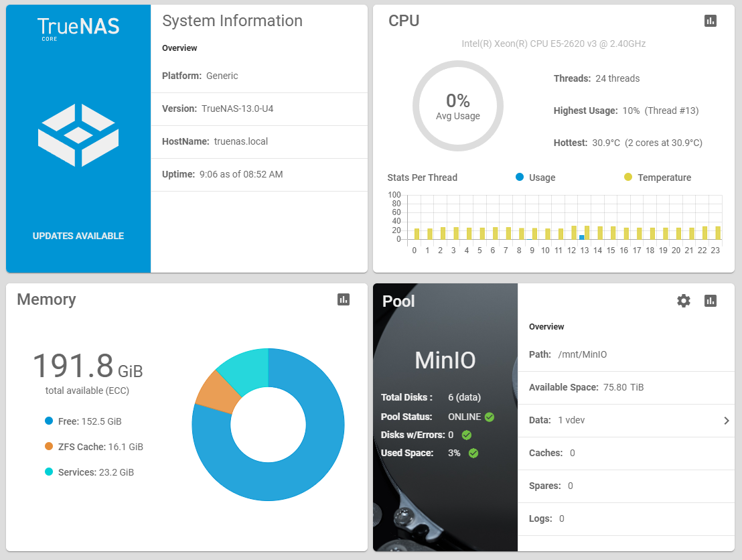Click Free memory blue legend dot
Viewport: 742px width, 560px height.
(49, 421)
